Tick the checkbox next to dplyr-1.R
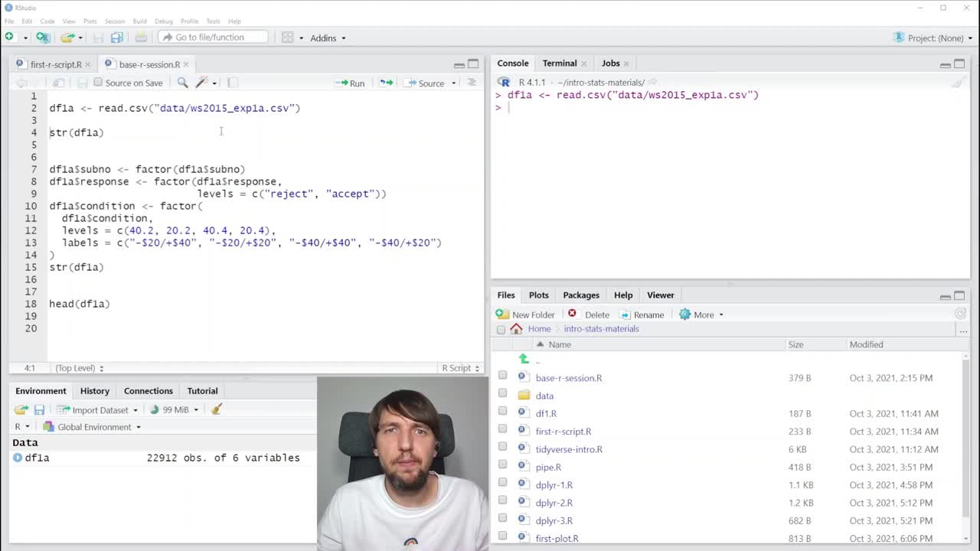 (502, 484)
